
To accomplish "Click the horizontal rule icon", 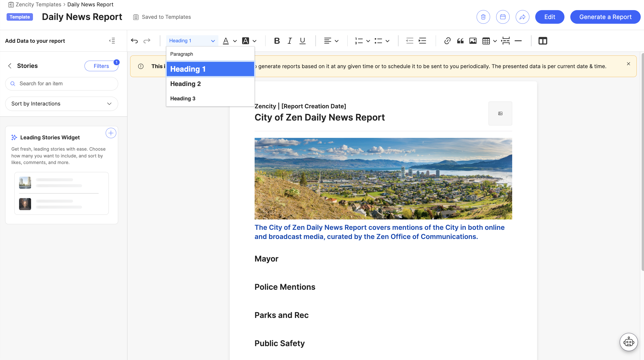I will point(518,41).
